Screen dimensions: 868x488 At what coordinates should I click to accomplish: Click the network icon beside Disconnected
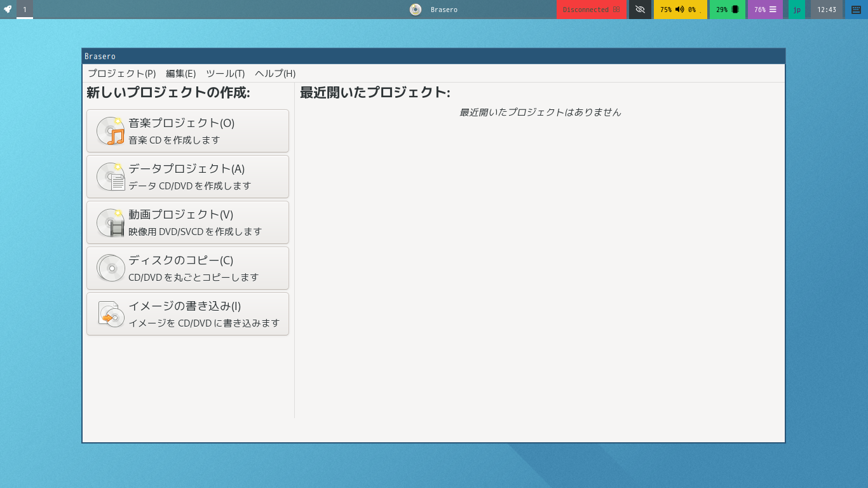(x=616, y=10)
